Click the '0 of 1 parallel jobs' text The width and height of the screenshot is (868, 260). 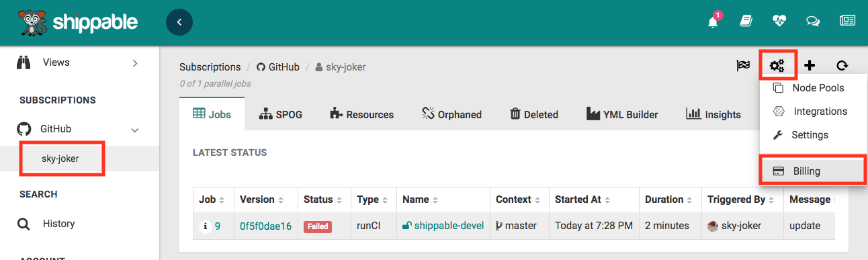pos(215,84)
